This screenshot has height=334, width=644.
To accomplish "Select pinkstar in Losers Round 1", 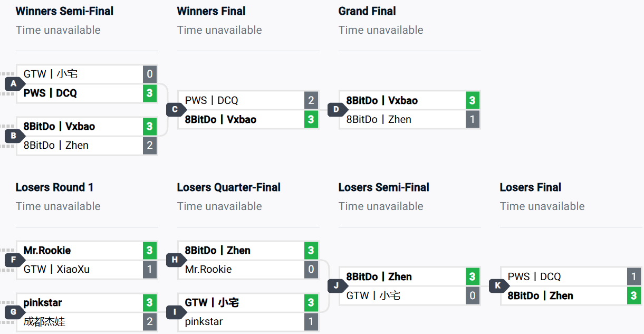I will [x=43, y=303].
